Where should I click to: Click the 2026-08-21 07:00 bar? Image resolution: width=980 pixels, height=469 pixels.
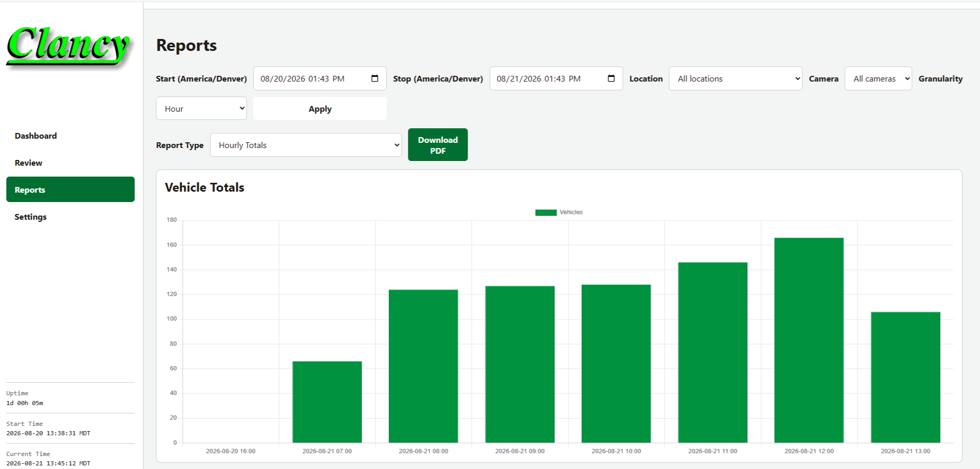pos(327,402)
